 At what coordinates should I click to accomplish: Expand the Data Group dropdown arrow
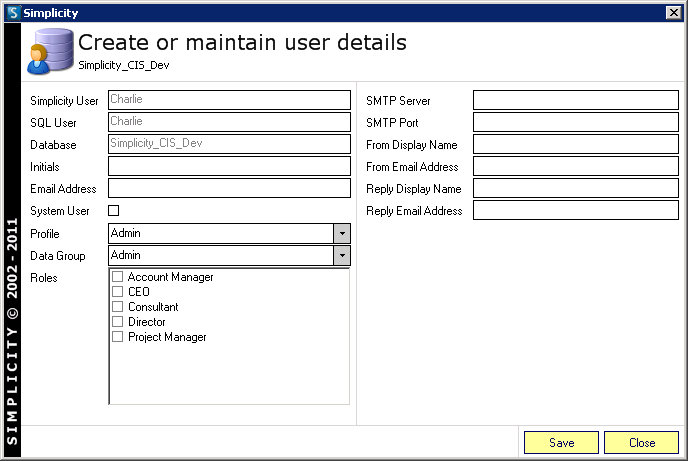click(342, 255)
